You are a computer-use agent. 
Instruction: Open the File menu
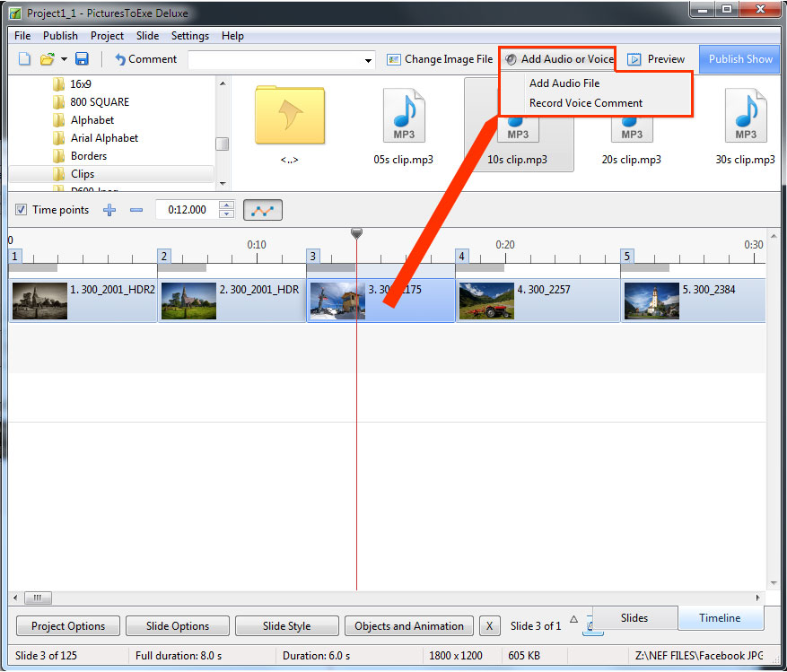[22, 36]
